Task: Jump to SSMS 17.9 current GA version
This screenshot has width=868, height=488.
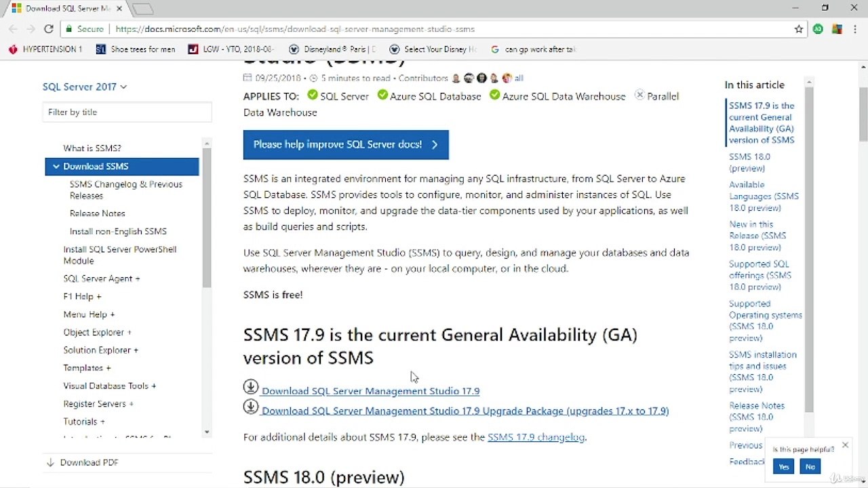Action: click(x=762, y=123)
